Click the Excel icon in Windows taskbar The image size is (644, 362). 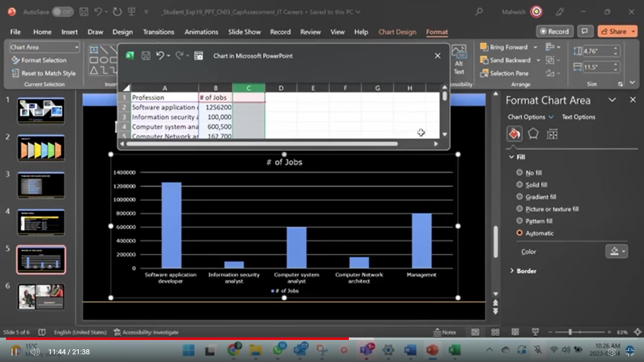point(454,351)
